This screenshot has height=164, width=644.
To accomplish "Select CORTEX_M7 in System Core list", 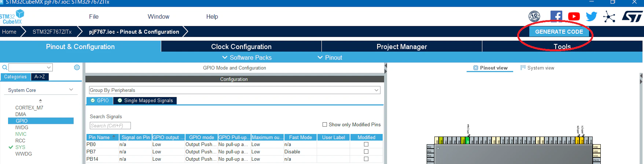I will (x=29, y=108).
